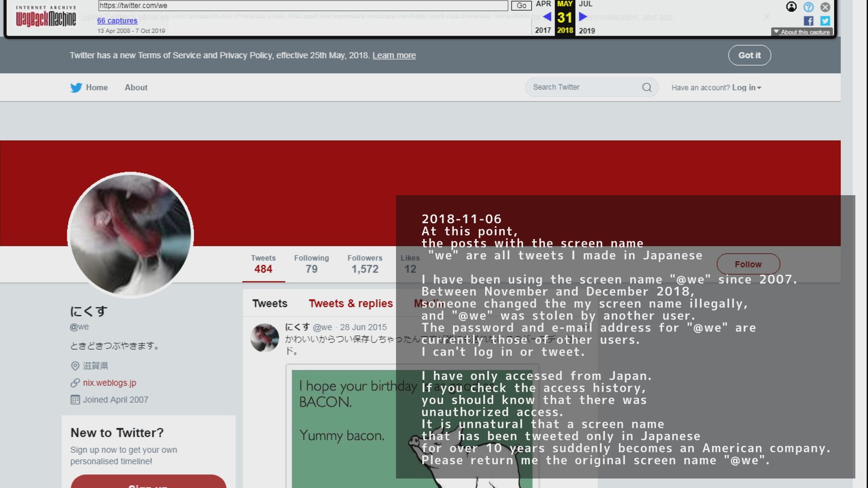Open the 66 captures link

[117, 20]
